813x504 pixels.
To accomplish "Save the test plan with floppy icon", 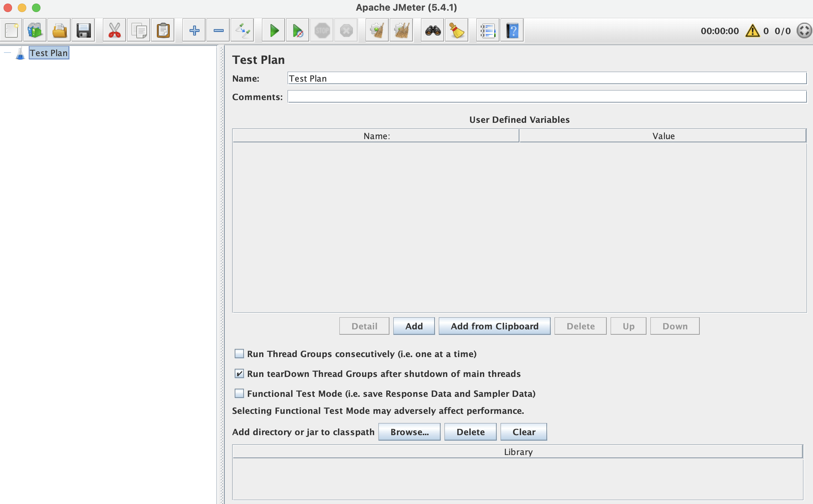I will coord(83,31).
